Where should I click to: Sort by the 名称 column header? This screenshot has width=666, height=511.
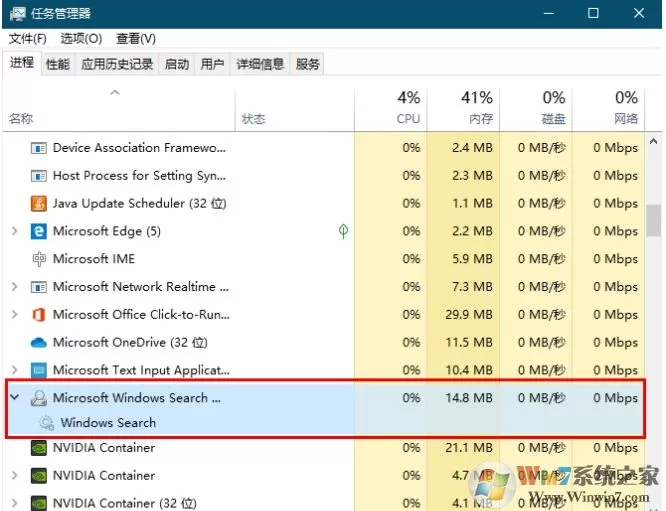[119, 110]
